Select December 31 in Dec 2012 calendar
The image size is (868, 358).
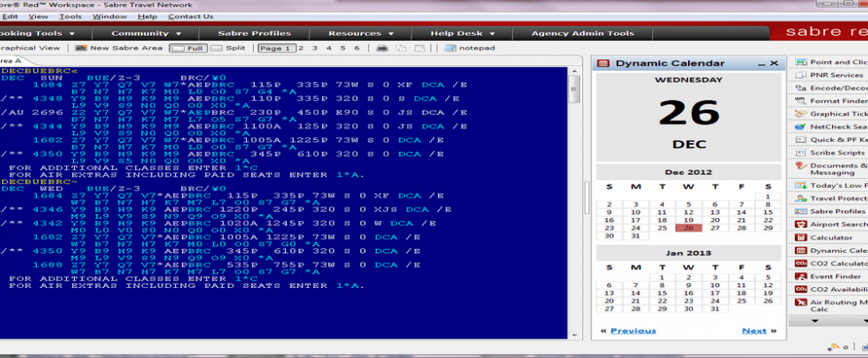click(x=635, y=236)
